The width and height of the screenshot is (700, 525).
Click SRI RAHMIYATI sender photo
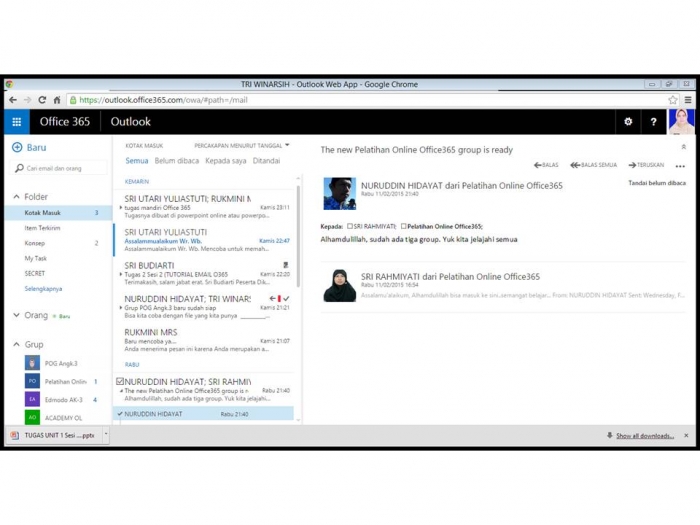340,285
